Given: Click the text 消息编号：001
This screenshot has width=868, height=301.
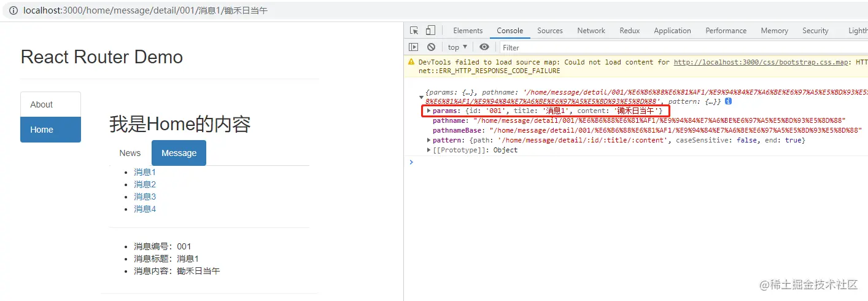Looking at the screenshot, I should (x=163, y=246).
